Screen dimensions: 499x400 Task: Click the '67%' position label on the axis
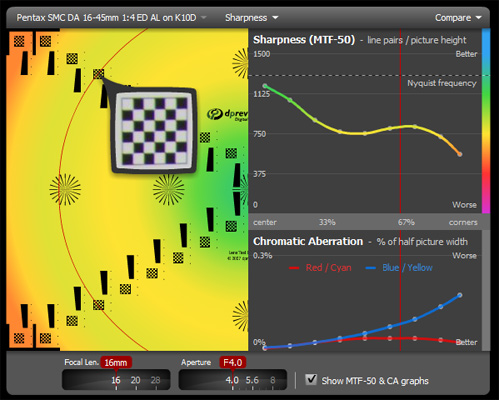(406, 222)
